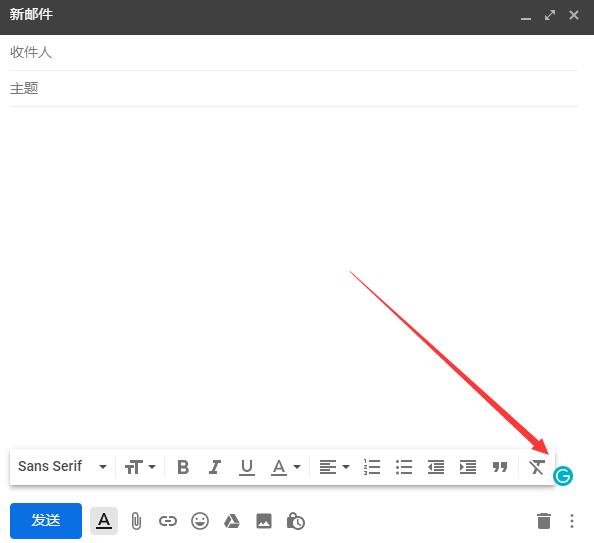Remove formatting from text

coord(536,467)
